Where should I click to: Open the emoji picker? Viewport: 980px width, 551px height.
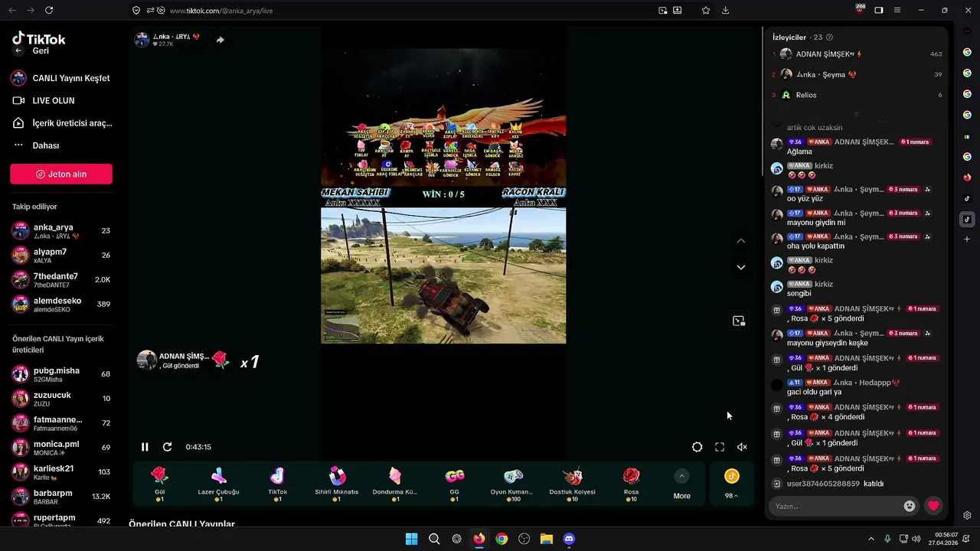(x=909, y=506)
